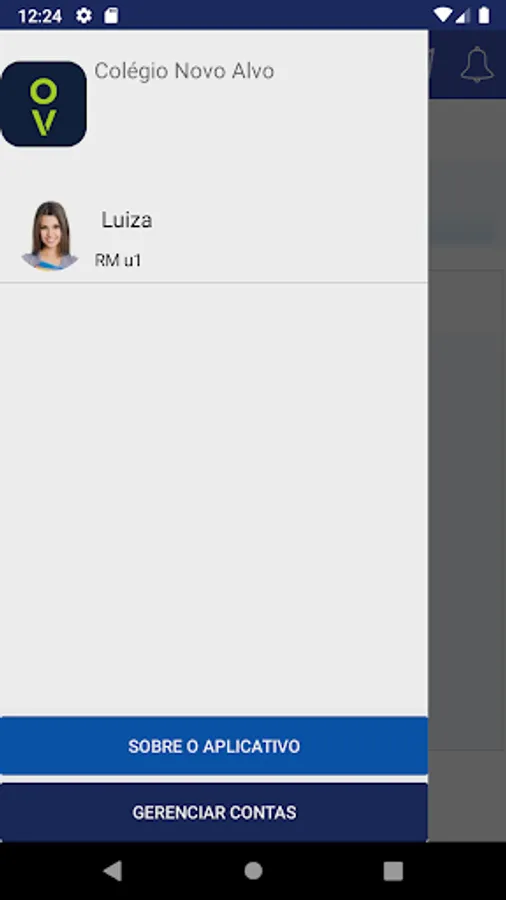
Task: Tap the Android home circle button
Action: coord(253,871)
